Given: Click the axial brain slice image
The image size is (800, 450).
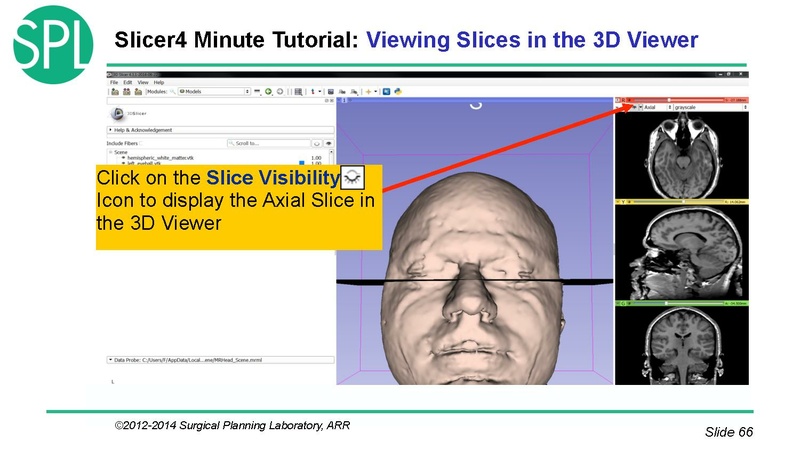Looking at the screenshot, I should pyautogui.click(x=682, y=156).
